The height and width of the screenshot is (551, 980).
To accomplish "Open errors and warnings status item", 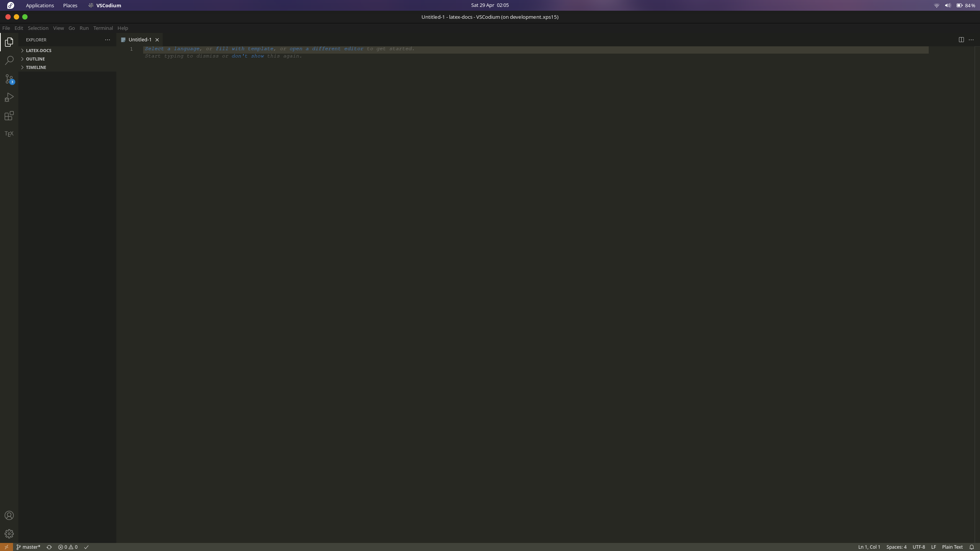I will pos(68,547).
